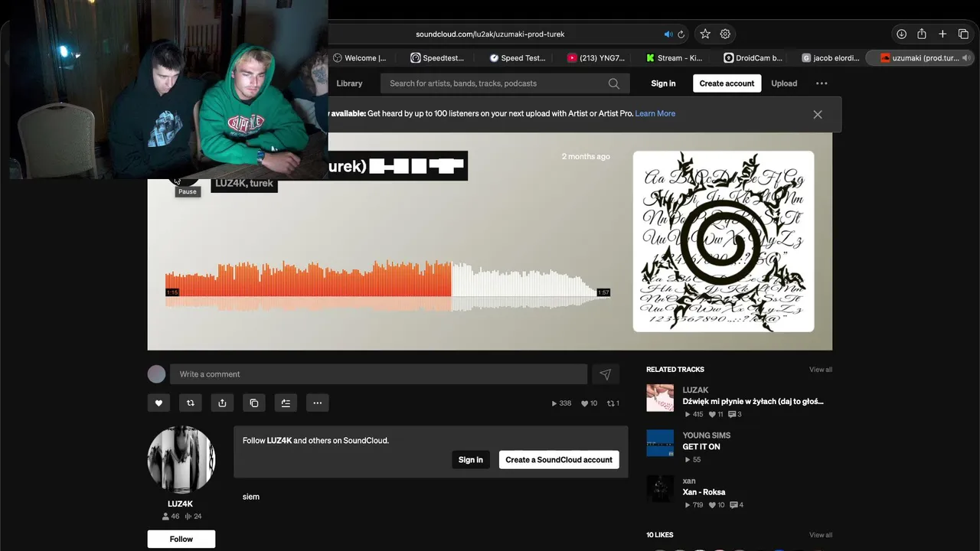Switch to the jacob elordi Google tab
This screenshot has height=551, width=980.
click(x=831, y=58)
